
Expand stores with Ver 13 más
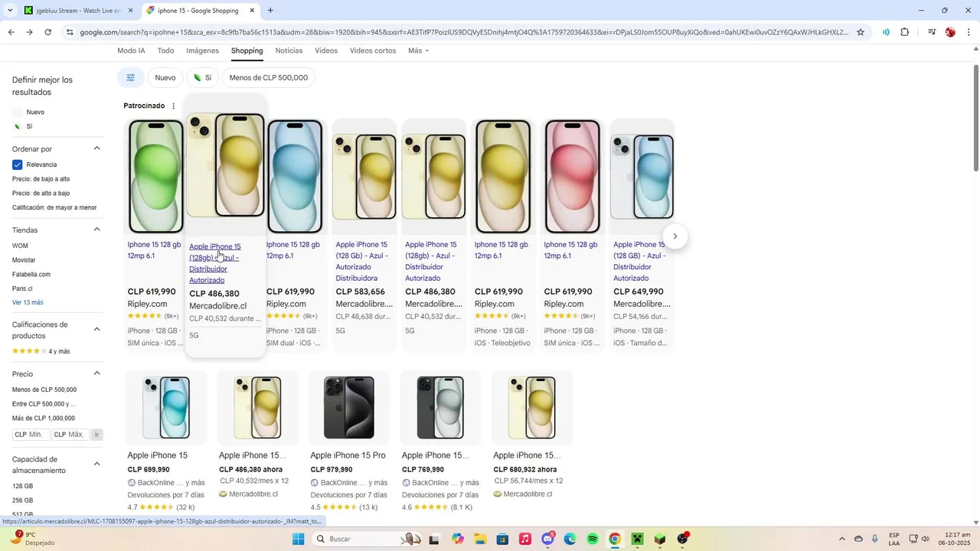point(28,302)
